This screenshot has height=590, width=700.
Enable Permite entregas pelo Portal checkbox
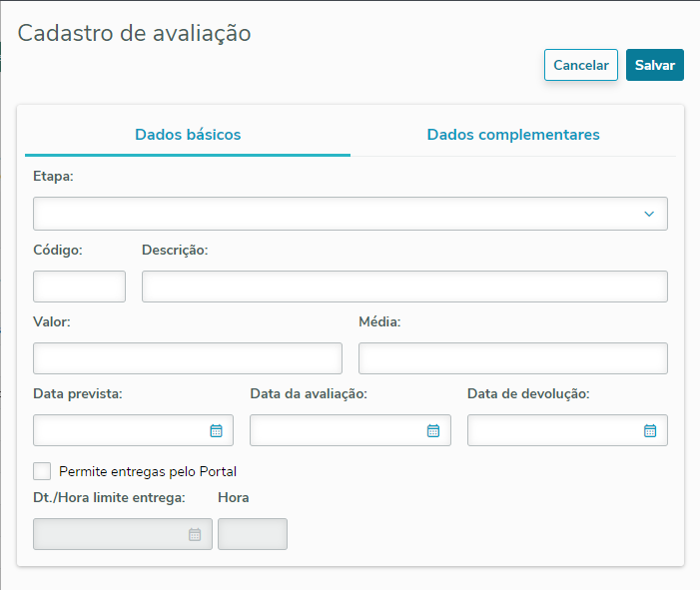(42, 471)
